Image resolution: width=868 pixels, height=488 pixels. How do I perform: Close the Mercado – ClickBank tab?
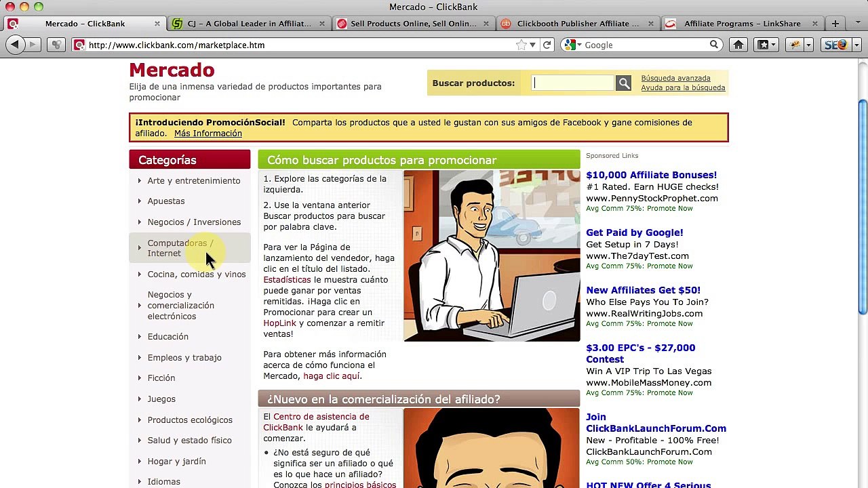[x=157, y=24]
